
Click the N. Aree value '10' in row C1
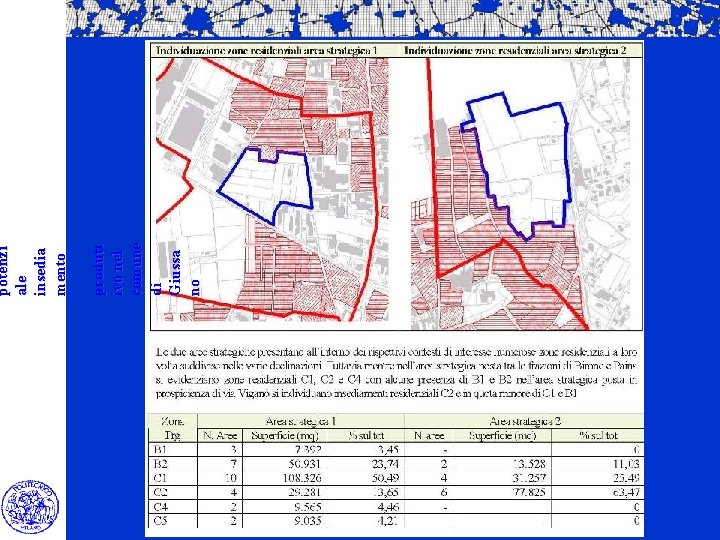click(x=231, y=478)
